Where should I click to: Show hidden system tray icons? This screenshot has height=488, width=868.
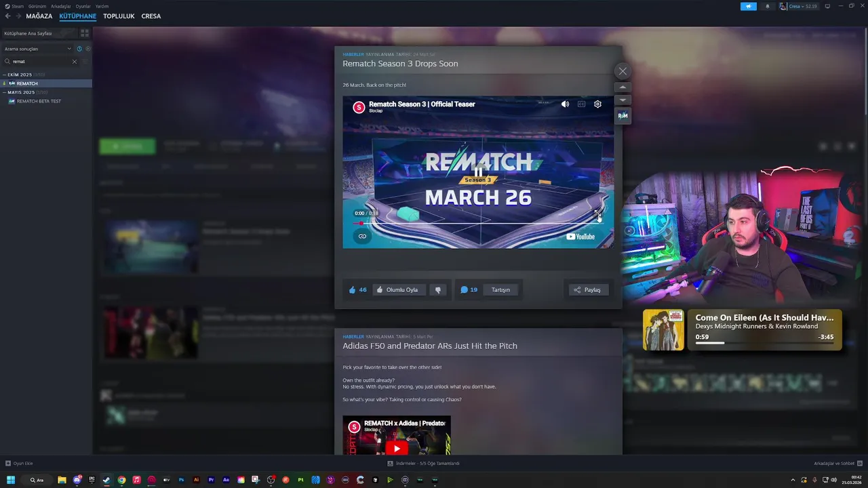[793, 480]
